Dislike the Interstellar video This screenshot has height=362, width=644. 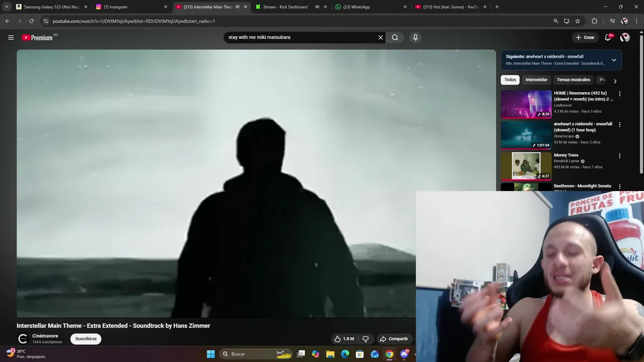click(366, 339)
